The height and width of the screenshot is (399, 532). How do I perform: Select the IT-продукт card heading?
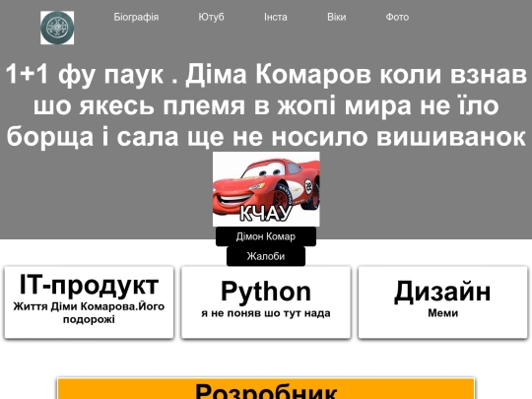[89, 285]
